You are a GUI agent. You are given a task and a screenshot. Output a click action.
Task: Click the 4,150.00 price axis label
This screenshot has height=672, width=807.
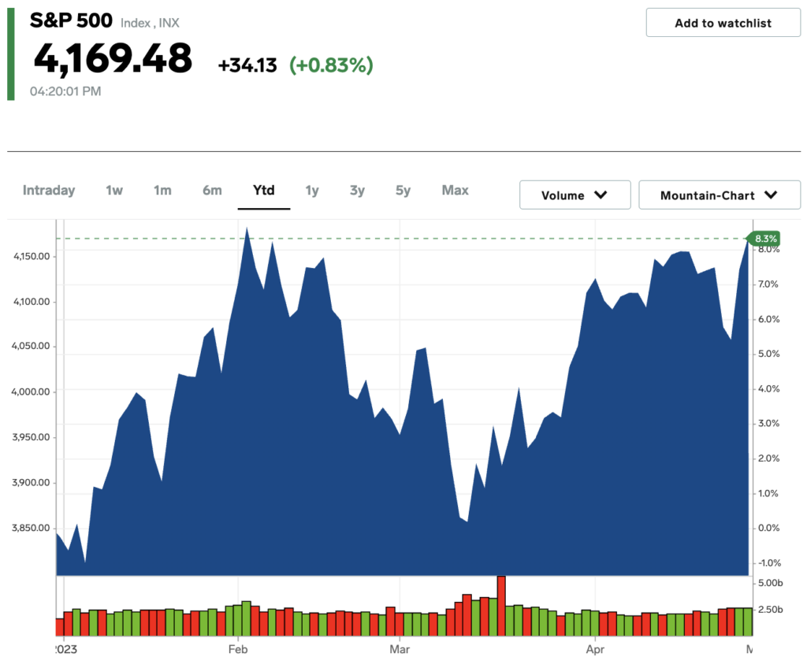point(32,256)
